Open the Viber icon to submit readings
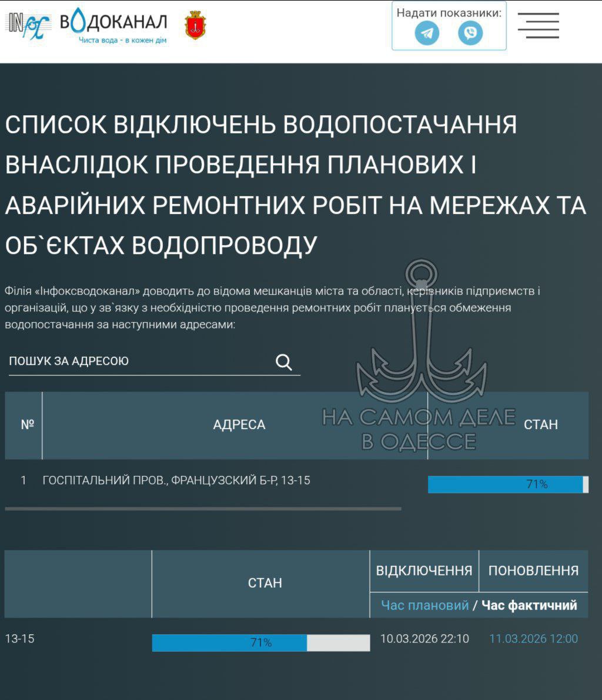Image resolution: width=602 pixels, height=700 pixels. coord(470,33)
